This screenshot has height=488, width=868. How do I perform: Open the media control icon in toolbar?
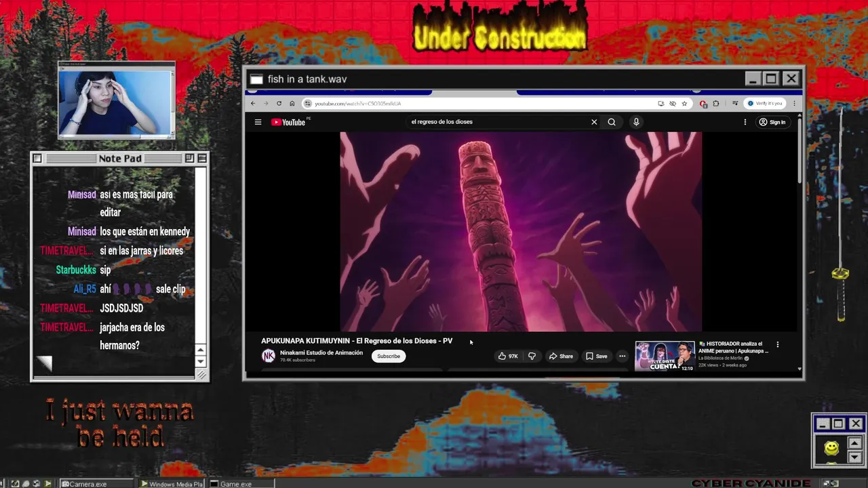(x=735, y=104)
